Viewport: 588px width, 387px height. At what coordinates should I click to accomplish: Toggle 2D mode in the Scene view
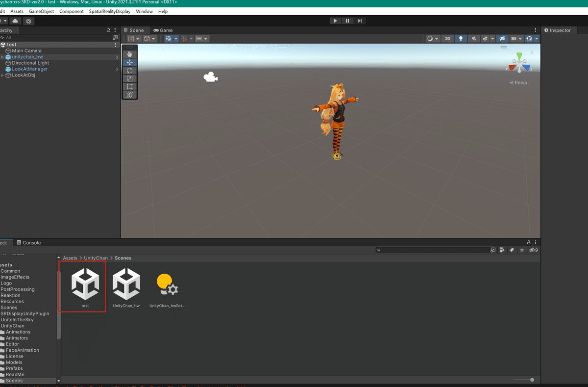[447, 38]
